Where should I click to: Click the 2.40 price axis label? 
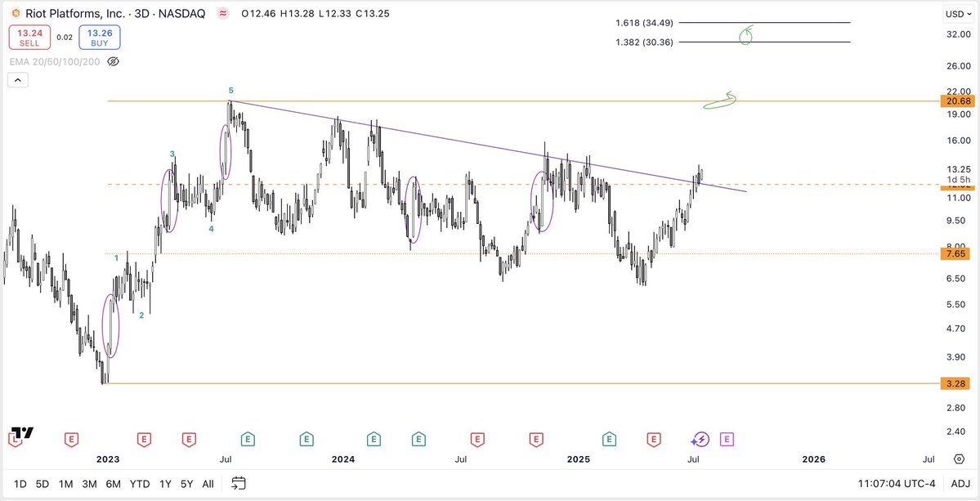[958, 432]
